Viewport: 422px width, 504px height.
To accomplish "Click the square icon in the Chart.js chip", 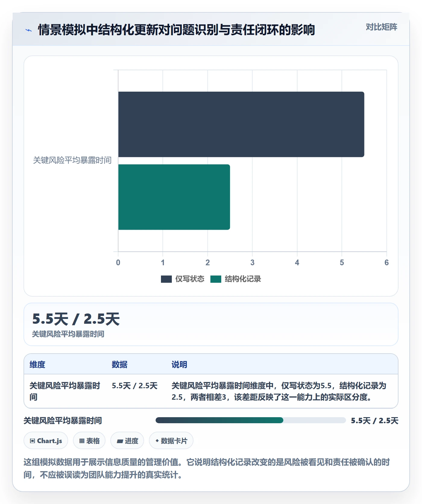I will pyautogui.click(x=33, y=441).
